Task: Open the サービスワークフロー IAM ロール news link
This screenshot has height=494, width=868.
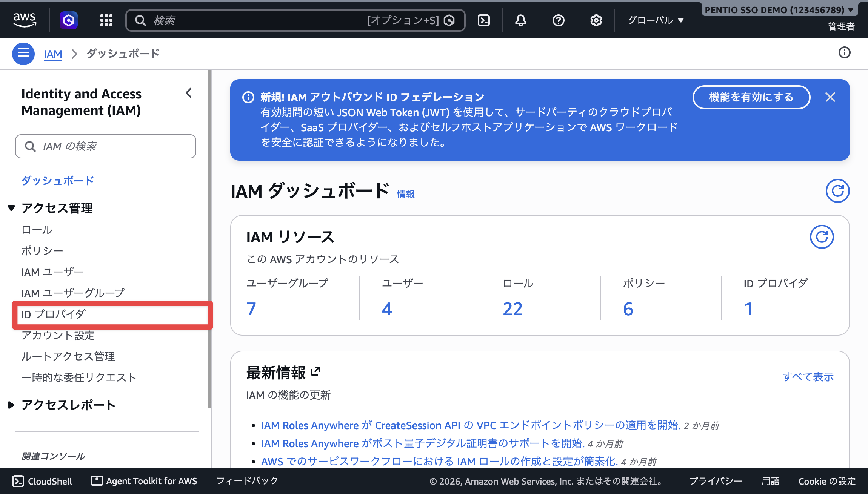Action: click(439, 462)
